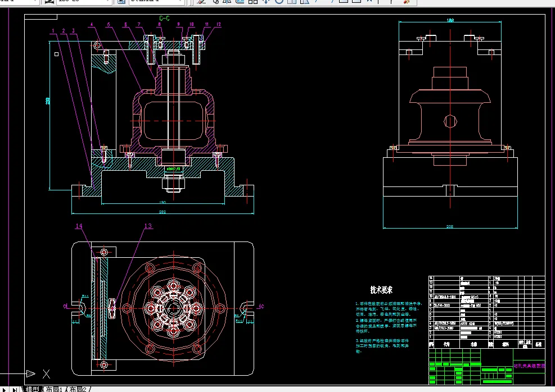Select technical requirement paragraph 1 text
The width and height of the screenshot is (555, 392).
(x=387, y=308)
